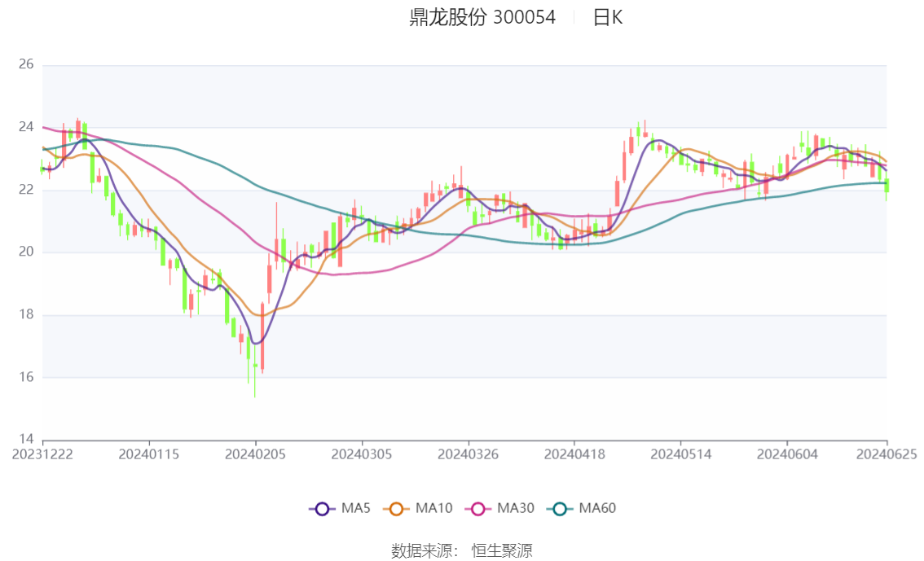Click the 20240604 date axis marker
This screenshot has height=561, width=924.
pos(787,454)
